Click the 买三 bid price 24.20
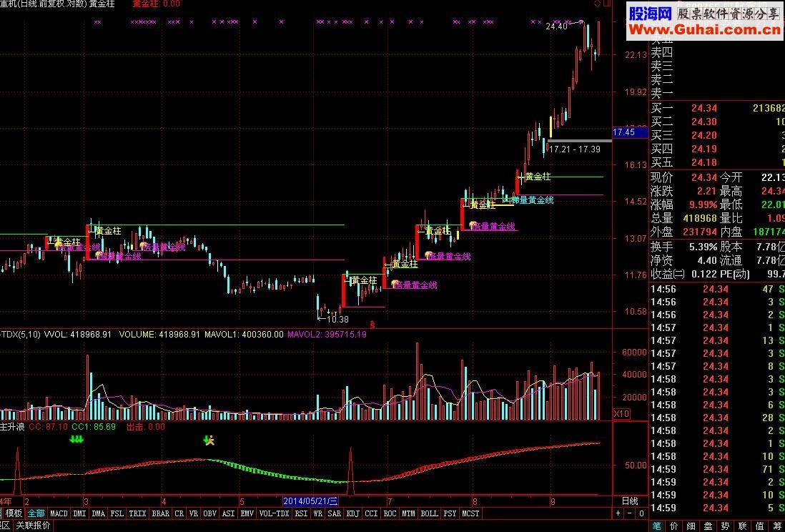Screen dimensions: 785x532 click(x=704, y=135)
